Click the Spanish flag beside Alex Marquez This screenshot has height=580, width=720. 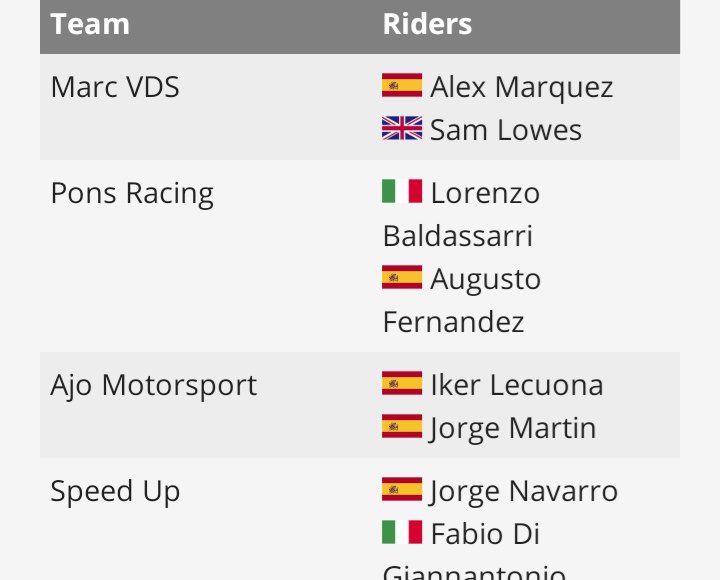401,85
